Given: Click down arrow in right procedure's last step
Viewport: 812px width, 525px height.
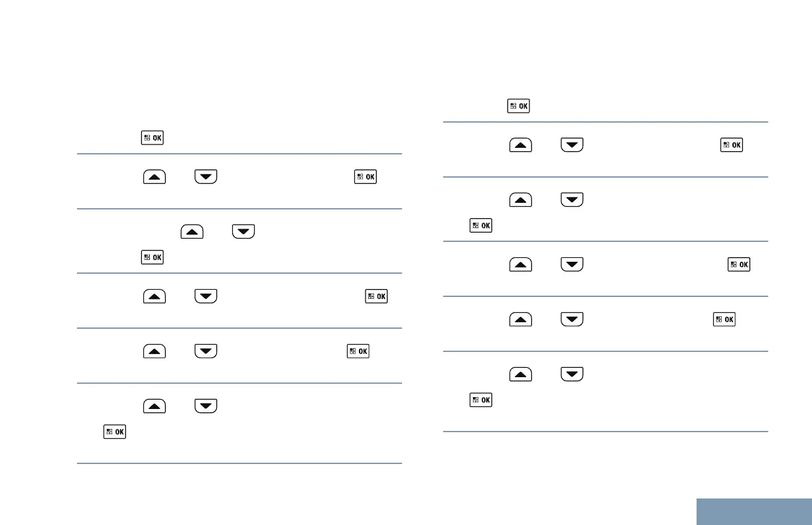Looking at the screenshot, I should tap(572, 375).
